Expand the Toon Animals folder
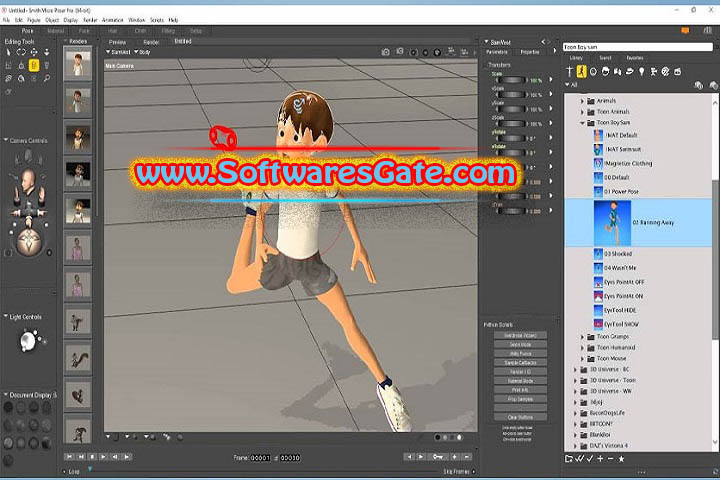 point(583,112)
